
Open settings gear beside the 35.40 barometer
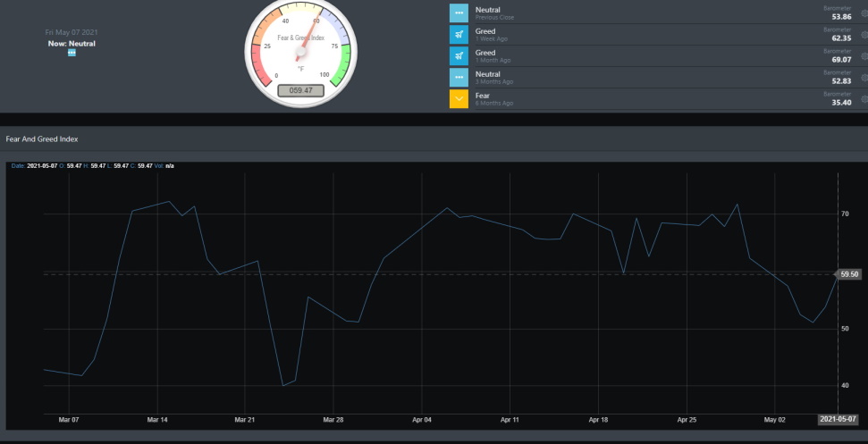pyautogui.click(x=864, y=99)
